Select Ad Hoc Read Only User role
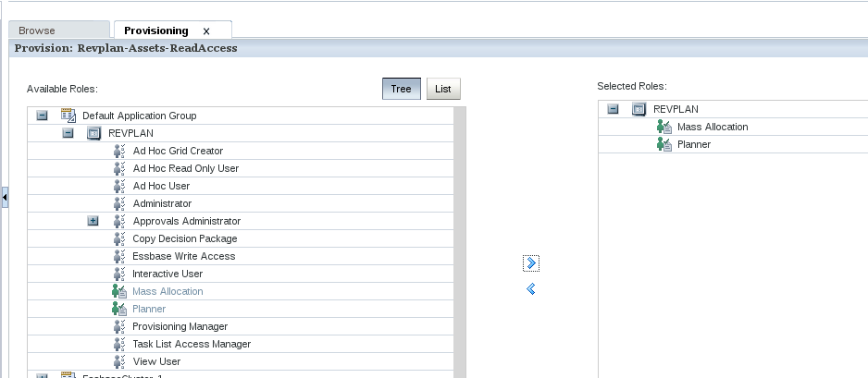868x378 pixels. pos(186,168)
